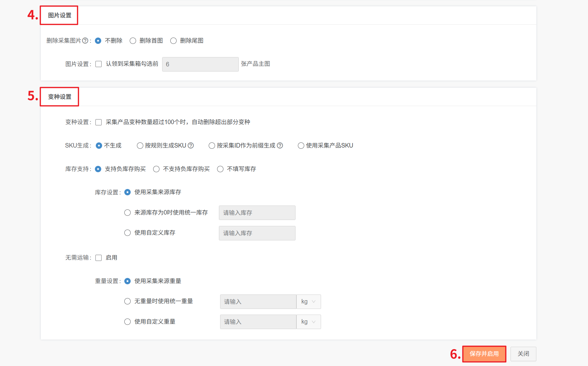Enable auto-delete variants over 100 checkbox
This screenshot has width=588, height=366.
point(99,122)
